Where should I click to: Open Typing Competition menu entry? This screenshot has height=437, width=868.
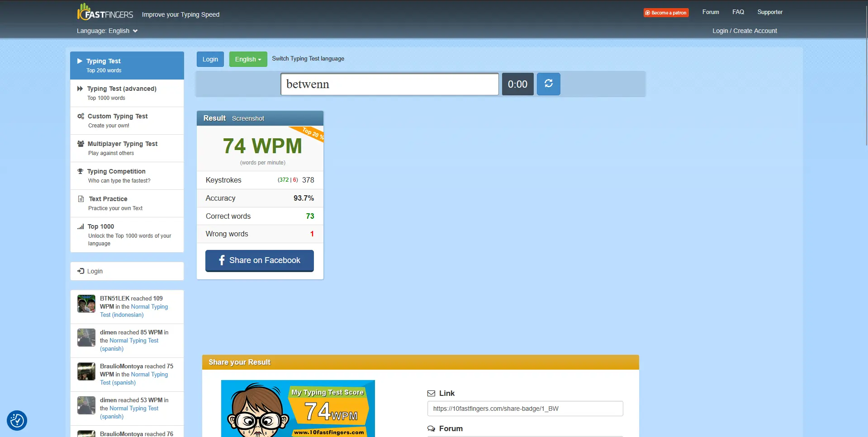(127, 176)
